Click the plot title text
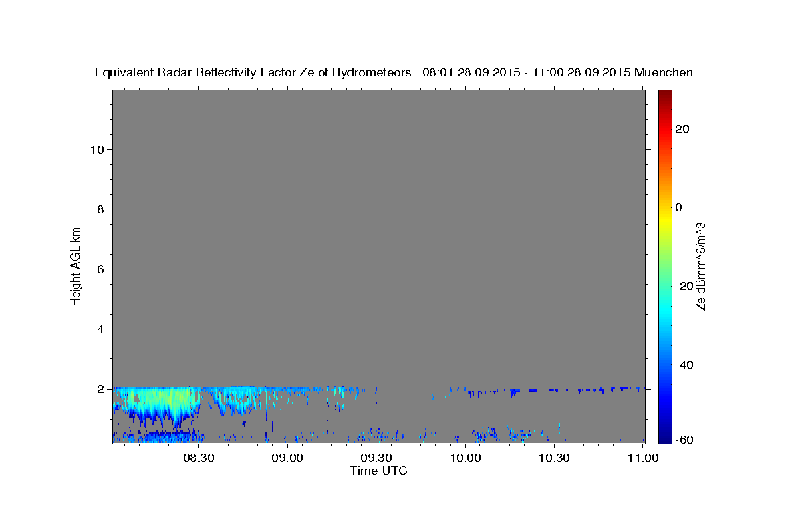 click(394, 72)
